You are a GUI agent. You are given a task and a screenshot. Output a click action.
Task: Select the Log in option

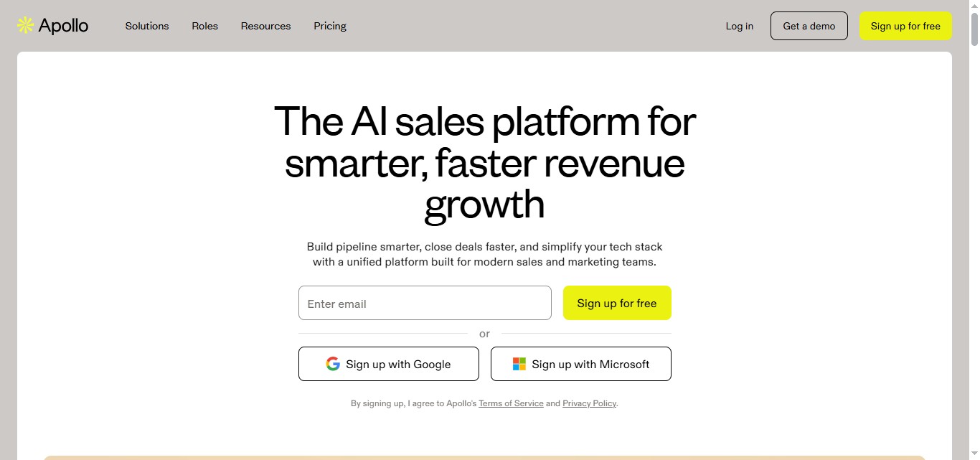tap(739, 26)
